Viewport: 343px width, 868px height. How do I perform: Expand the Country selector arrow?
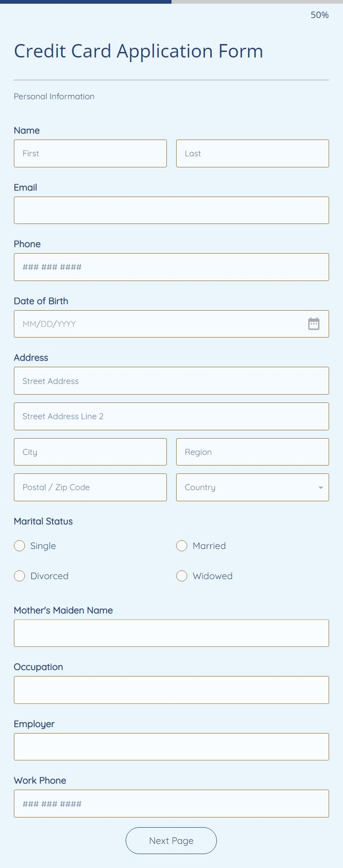(319, 487)
